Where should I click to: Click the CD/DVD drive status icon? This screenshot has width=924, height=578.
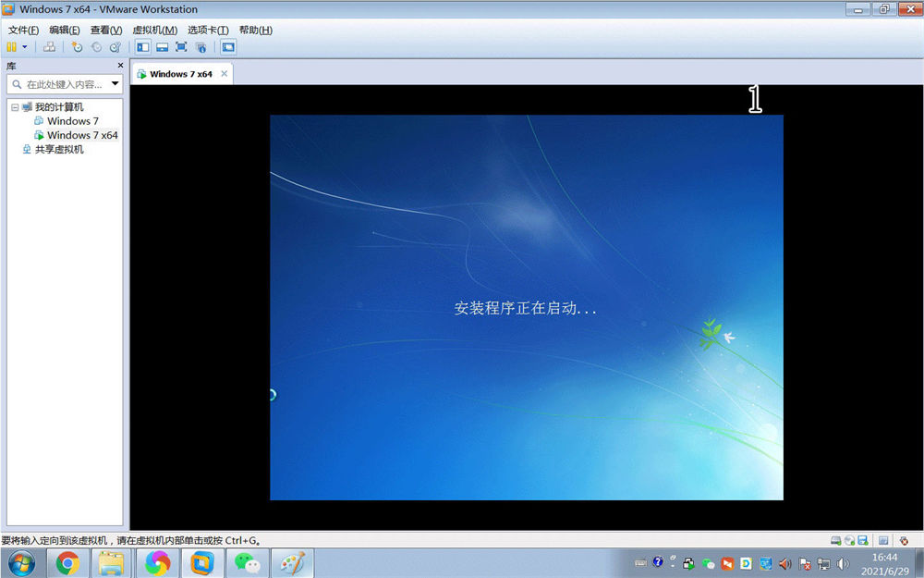(x=849, y=540)
